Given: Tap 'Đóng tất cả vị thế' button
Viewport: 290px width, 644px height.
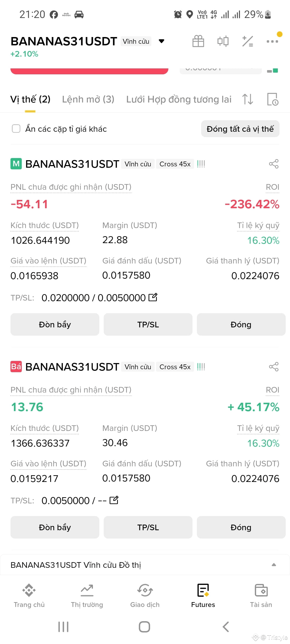Looking at the screenshot, I should pyautogui.click(x=240, y=129).
